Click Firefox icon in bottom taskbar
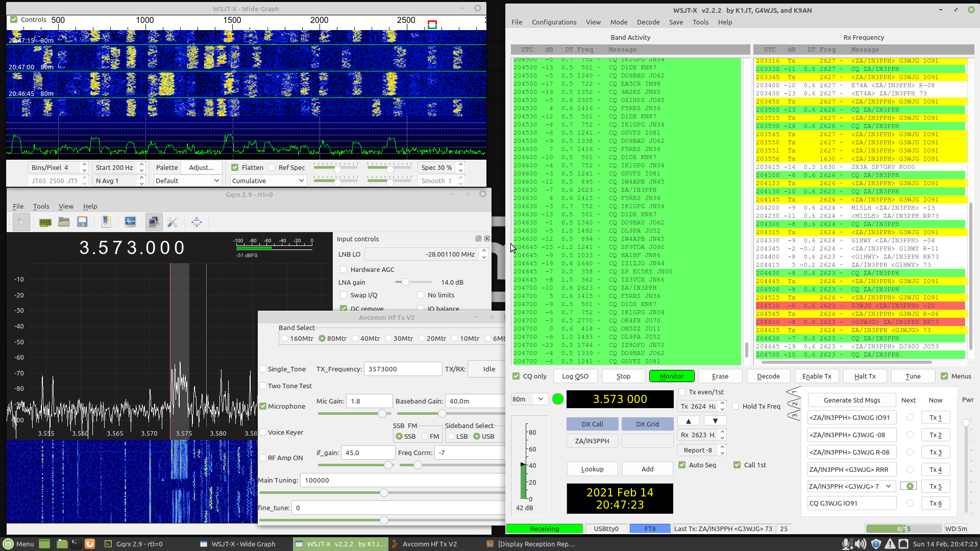 [90, 544]
